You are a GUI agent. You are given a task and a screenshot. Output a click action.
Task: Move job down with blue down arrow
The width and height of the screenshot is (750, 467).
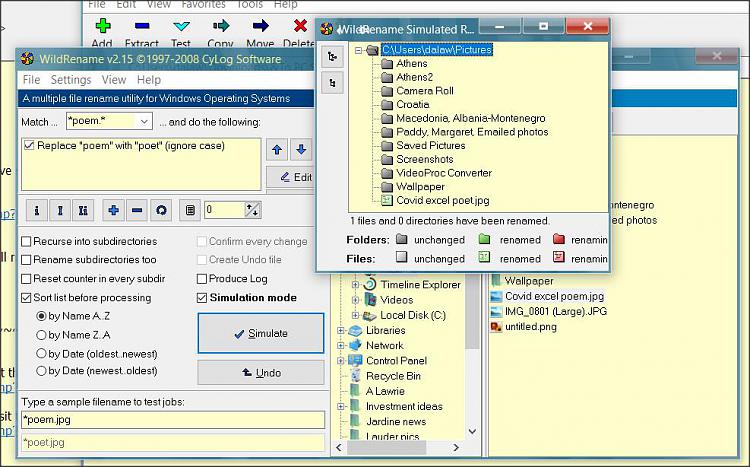pos(301,150)
